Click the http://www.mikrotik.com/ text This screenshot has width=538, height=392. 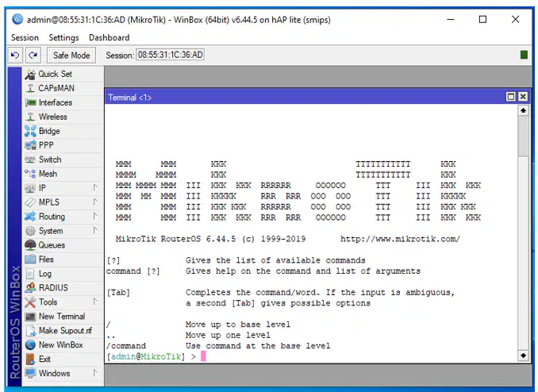pos(400,239)
